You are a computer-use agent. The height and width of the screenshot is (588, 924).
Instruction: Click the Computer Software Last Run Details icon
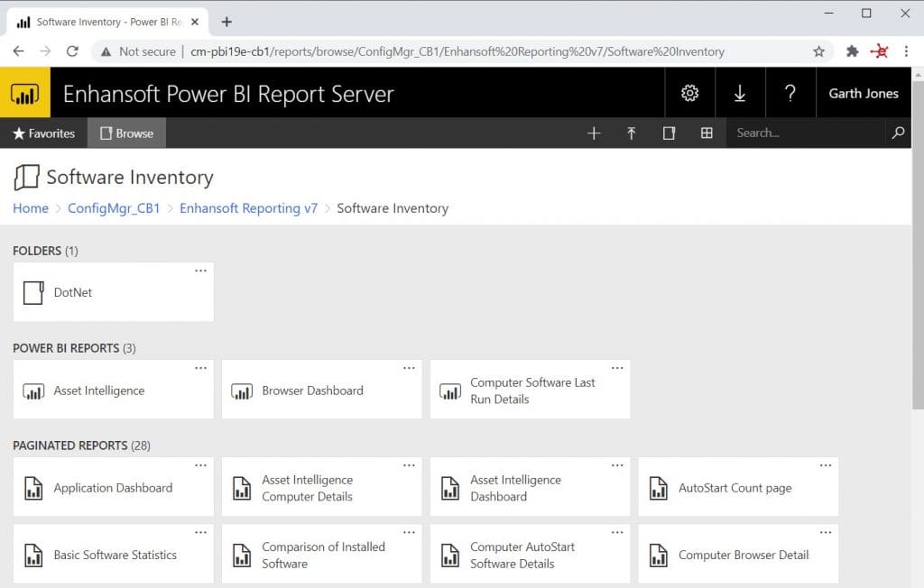tap(450, 390)
